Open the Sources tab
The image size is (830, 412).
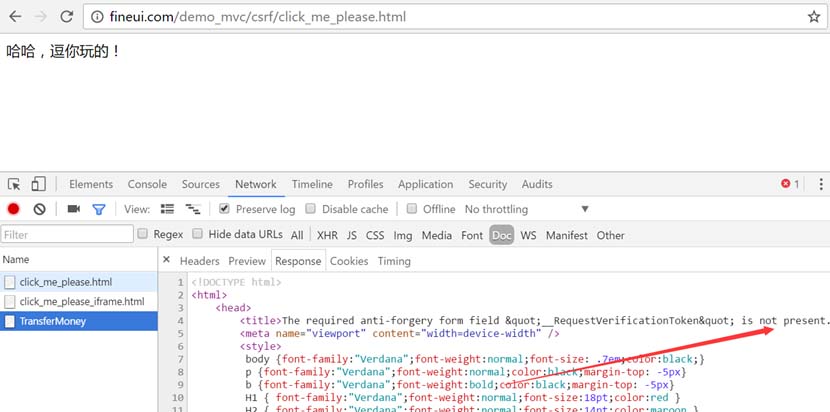point(201,184)
